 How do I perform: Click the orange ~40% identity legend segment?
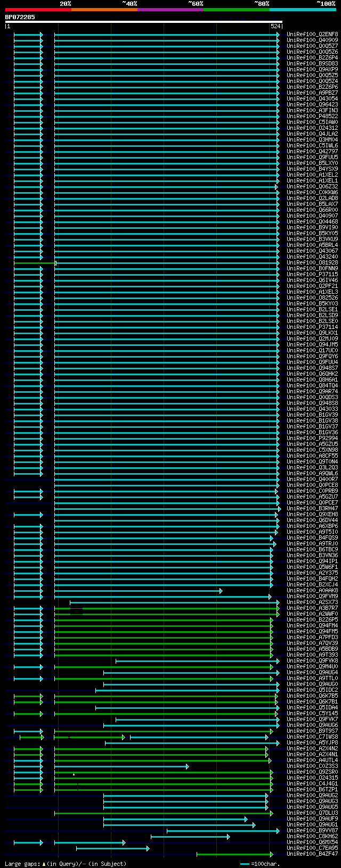pos(104,10)
